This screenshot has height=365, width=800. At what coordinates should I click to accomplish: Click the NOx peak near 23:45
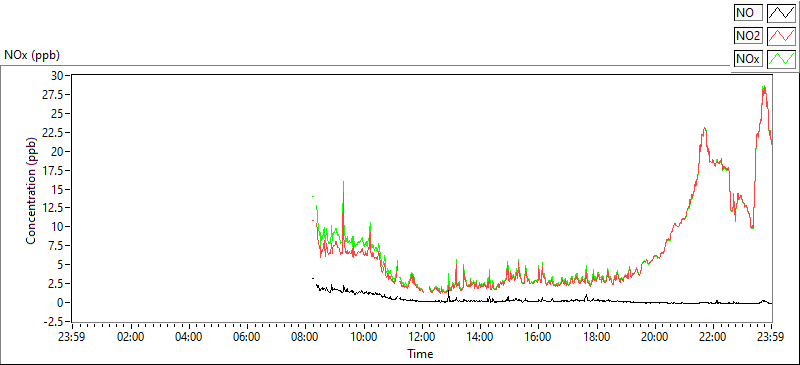(764, 87)
